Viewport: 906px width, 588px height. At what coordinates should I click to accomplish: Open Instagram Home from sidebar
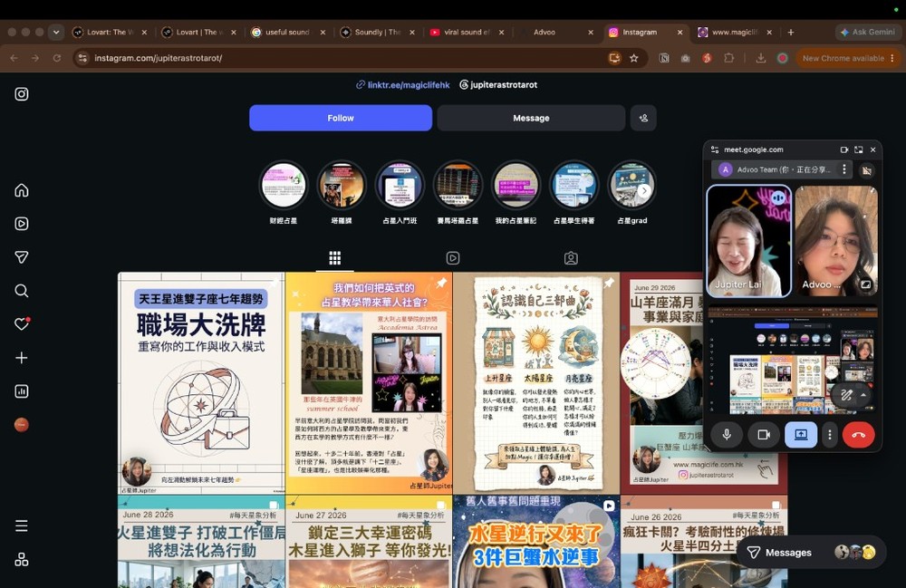[22, 190]
